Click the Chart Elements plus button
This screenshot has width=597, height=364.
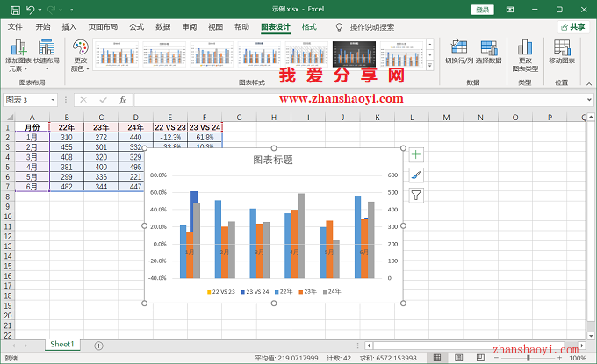tap(416, 154)
